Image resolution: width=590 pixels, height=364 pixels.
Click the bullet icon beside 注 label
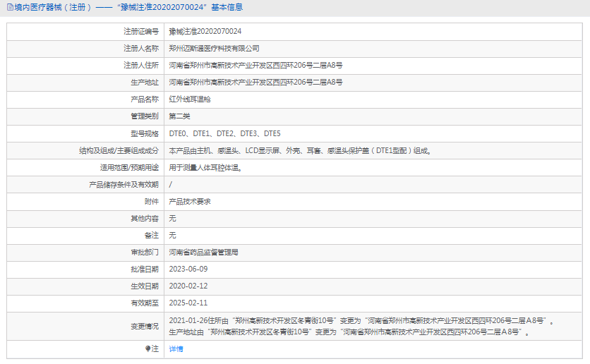point(148,348)
